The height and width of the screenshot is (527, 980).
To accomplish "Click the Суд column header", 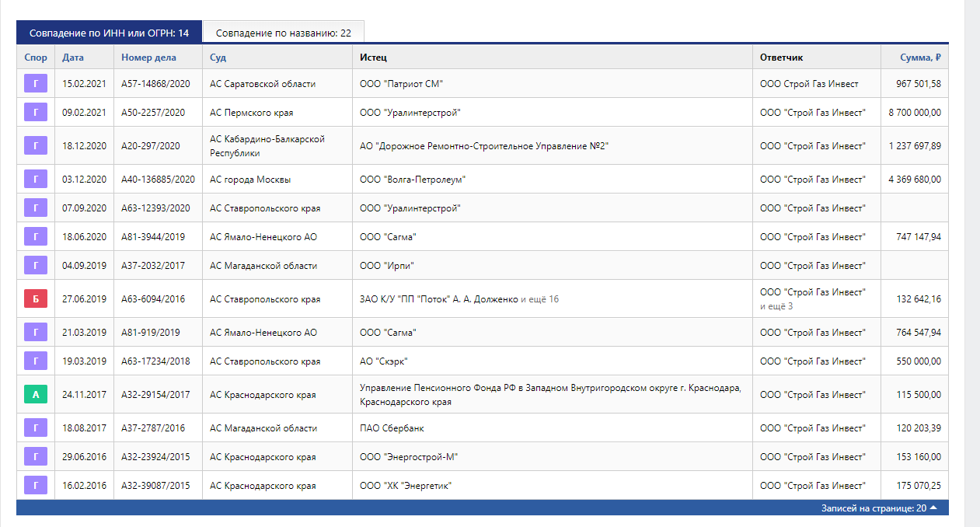I will pyautogui.click(x=218, y=58).
